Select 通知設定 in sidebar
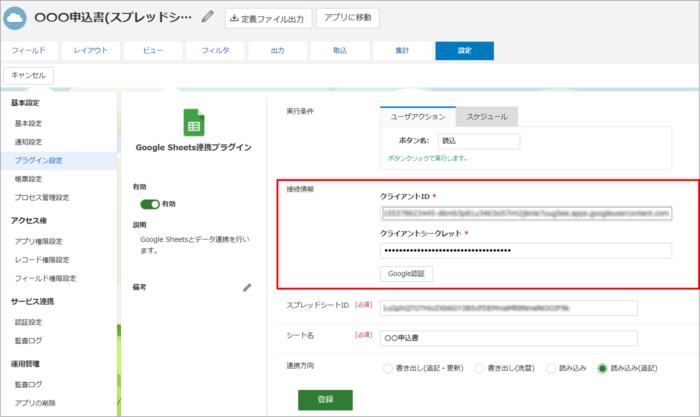The image size is (700, 417). [29, 142]
